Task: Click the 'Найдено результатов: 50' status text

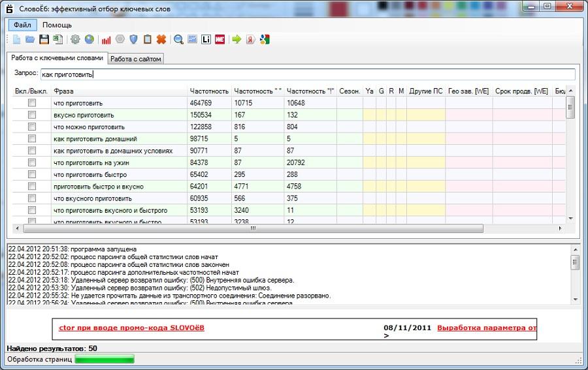Action: click(x=52, y=348)
